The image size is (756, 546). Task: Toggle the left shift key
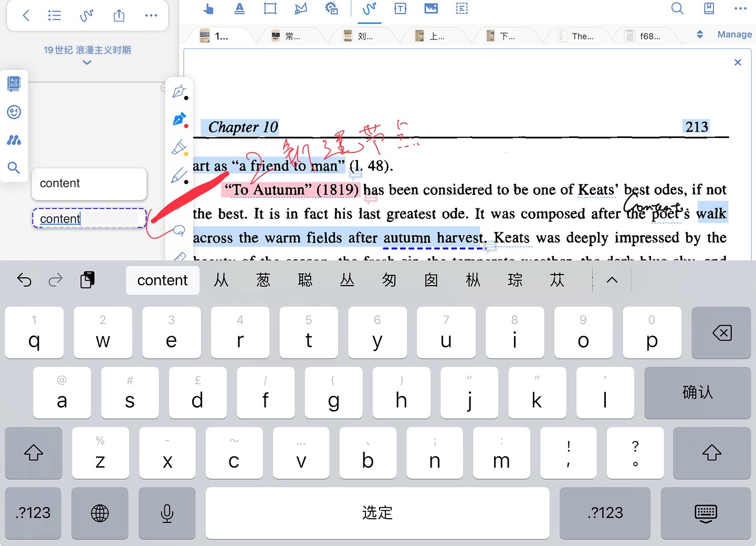34,453
